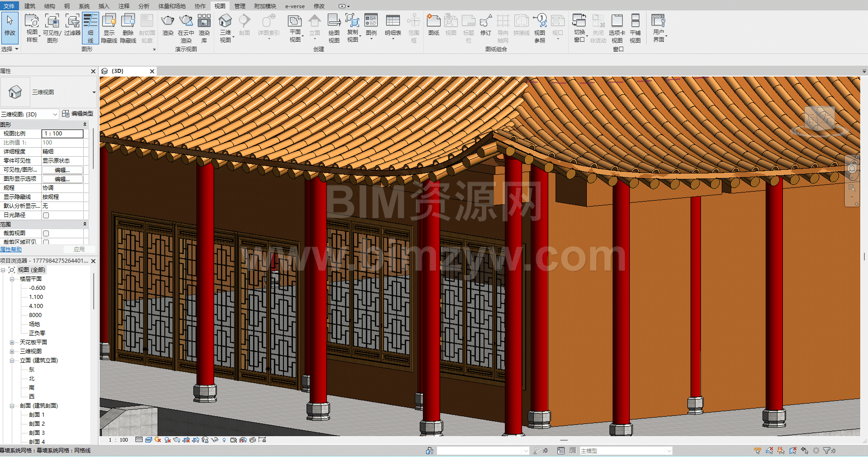Open the 属性帮助 link
Screen dimensions: 868x457
11,250
